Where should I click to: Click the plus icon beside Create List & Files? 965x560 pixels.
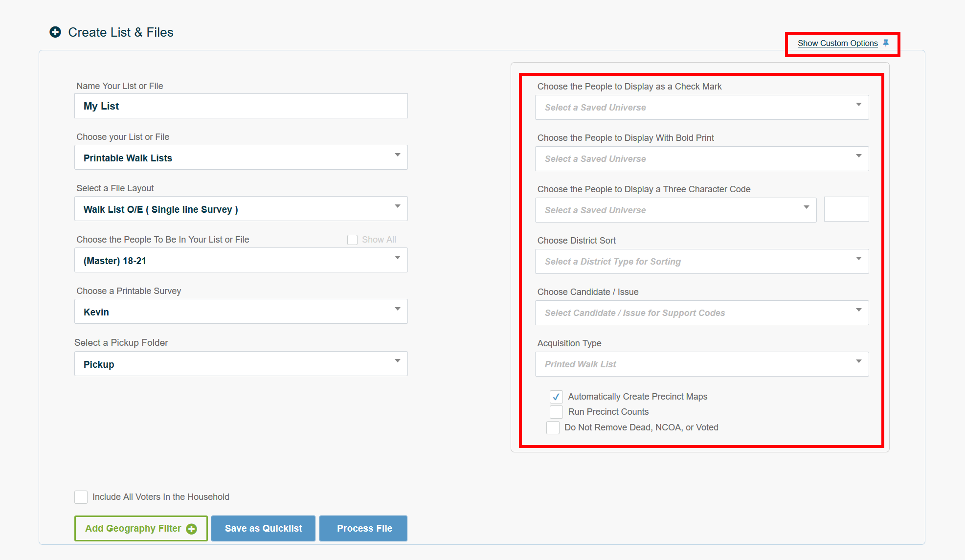click(x=55, y=32)
